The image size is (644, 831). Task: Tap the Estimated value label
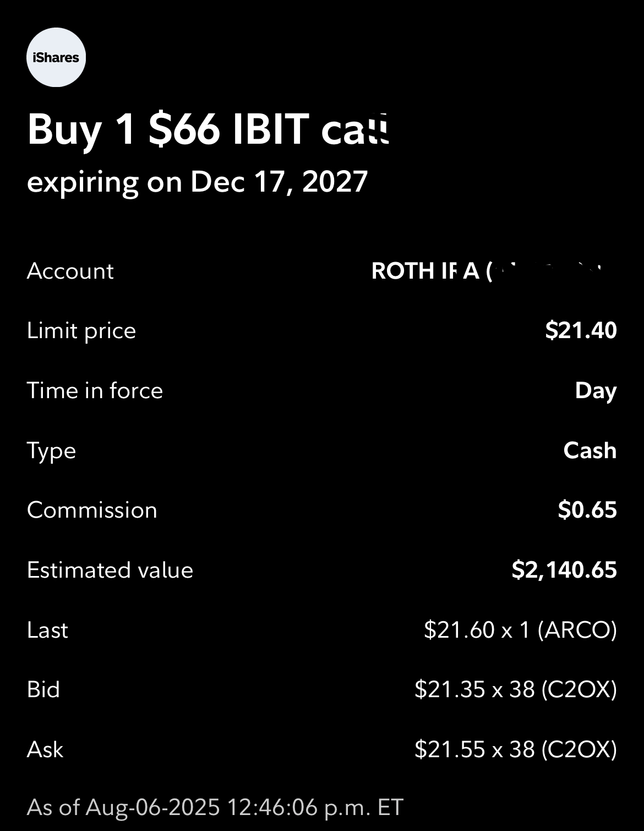[110, 570]
